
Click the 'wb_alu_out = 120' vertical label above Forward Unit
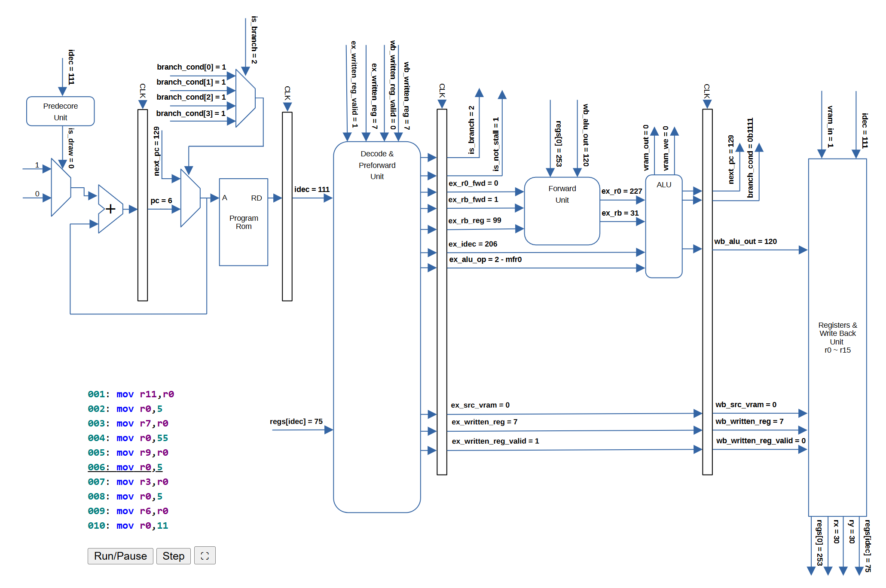coord(586,135)
